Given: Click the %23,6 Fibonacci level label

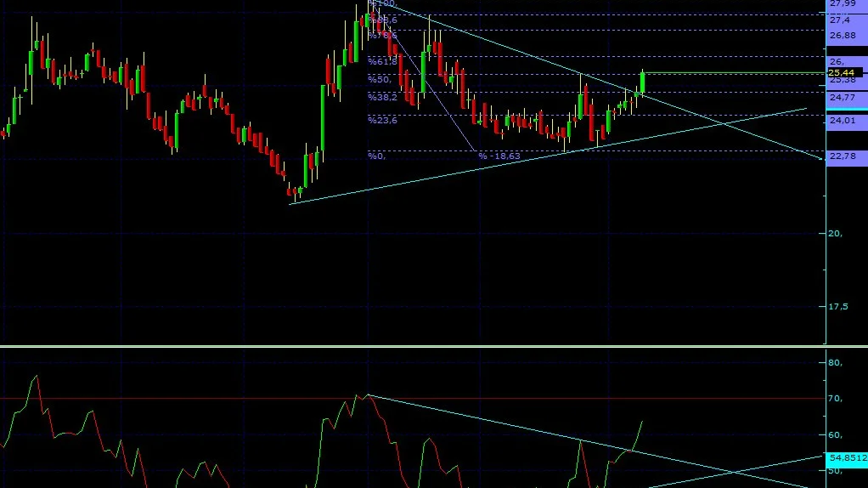Looking at the screenshot, I should point(382,120).
